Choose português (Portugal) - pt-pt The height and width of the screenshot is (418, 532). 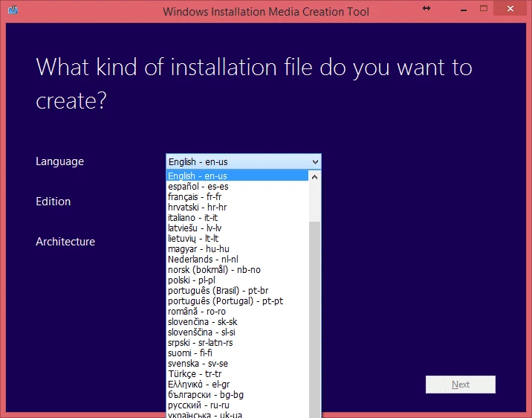(225, 300)
